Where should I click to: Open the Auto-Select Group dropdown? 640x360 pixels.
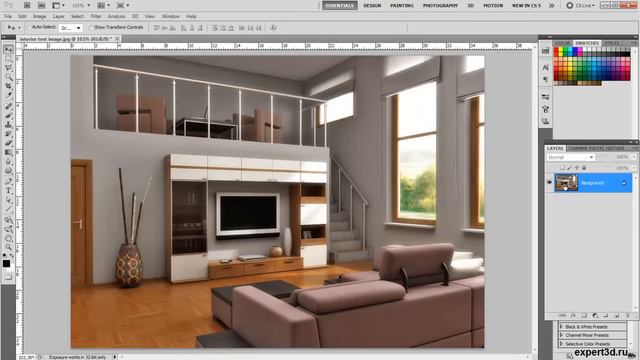71,28
